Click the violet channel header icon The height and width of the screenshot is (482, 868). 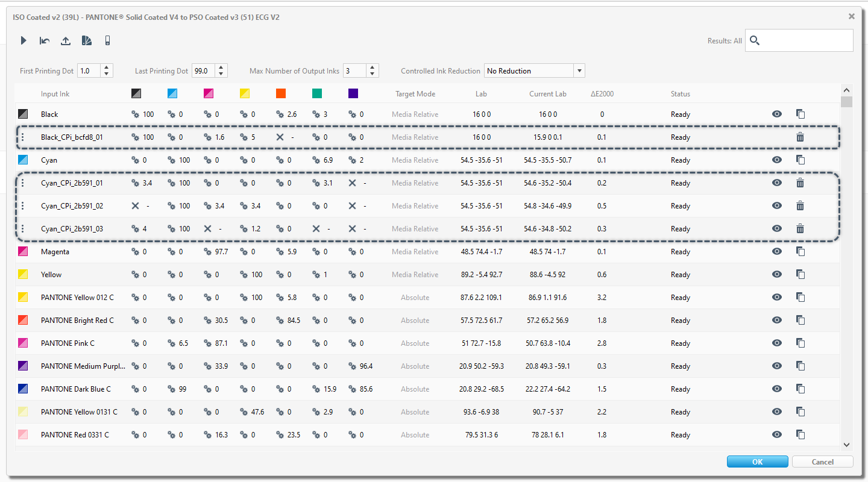(x=353, y=93)
